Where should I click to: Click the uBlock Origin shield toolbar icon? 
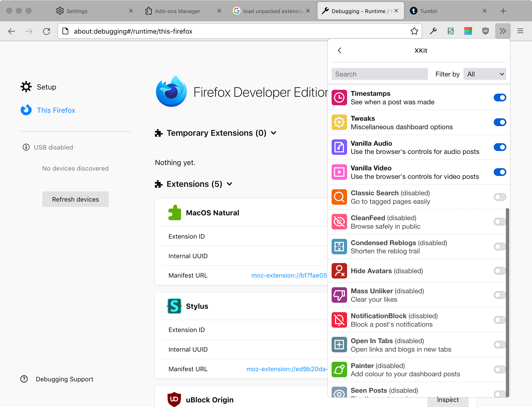[485, 31]
